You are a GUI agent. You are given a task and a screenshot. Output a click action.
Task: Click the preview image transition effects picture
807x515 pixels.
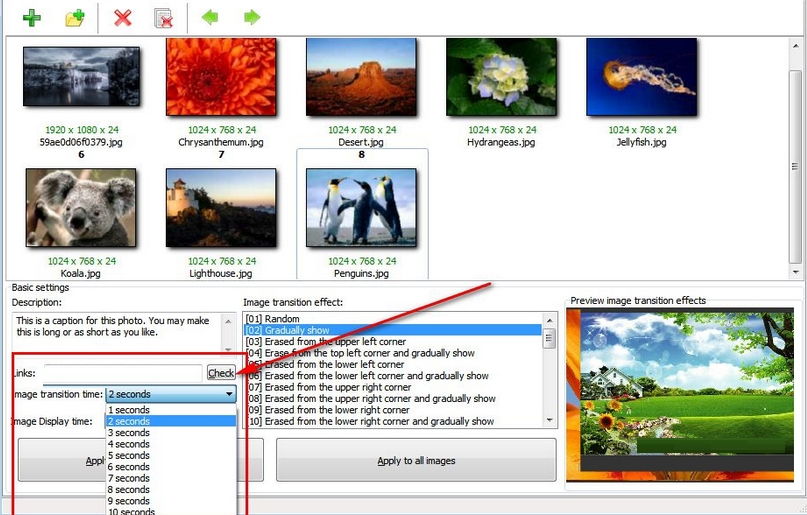(x=680, y=395)
